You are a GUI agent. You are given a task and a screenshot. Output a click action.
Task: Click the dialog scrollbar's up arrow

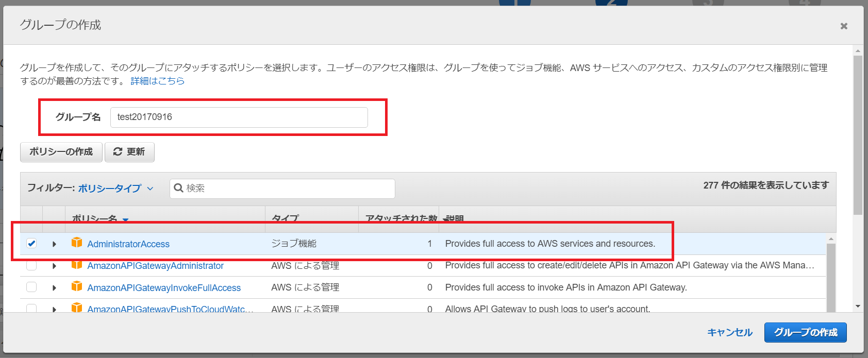tap(858, 51)
